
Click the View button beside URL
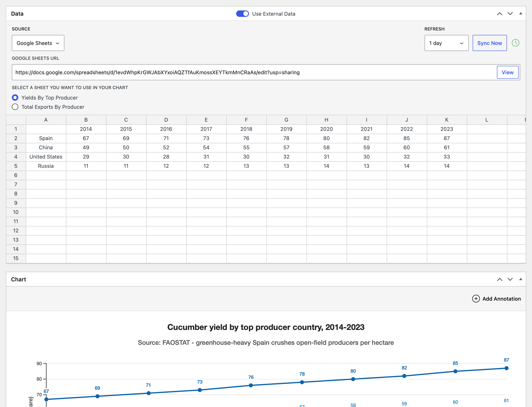click(507, 72)
